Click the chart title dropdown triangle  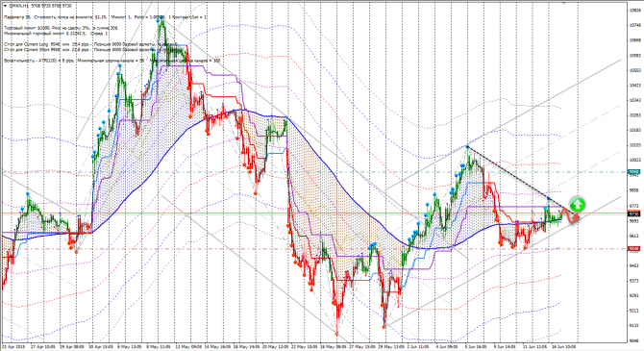(5, 6)
